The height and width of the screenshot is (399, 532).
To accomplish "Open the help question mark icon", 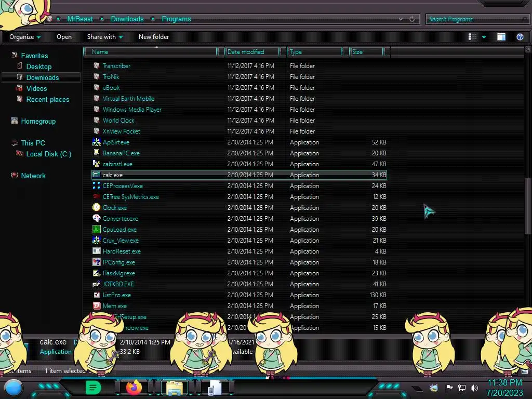I will 520,37.
